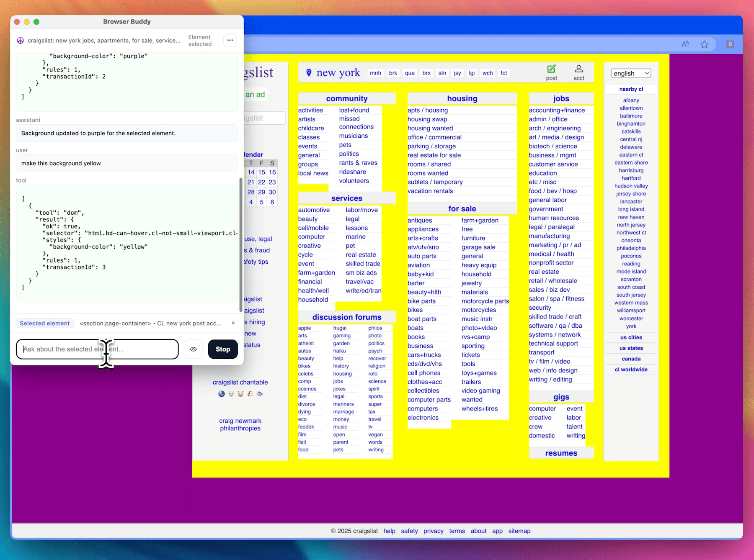
Task: Open the craigslist charitable link
Action: pos(240,382)
